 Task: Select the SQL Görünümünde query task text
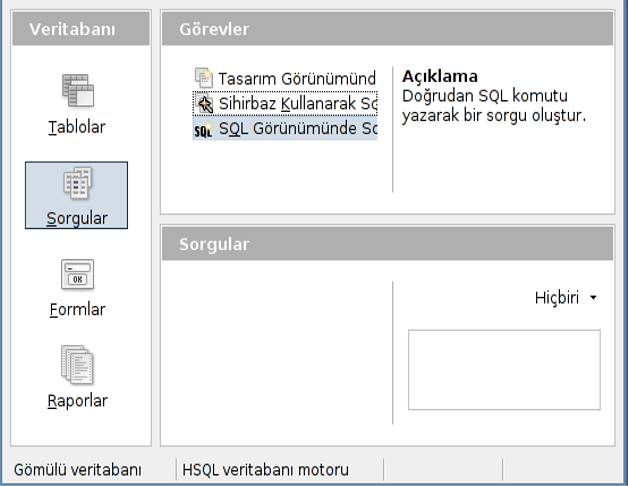coord(297,130)
